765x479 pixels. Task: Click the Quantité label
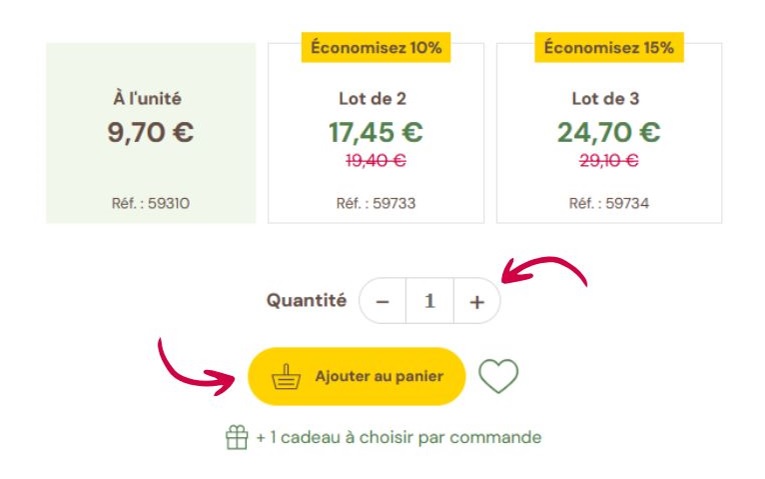[x=306, y=300]
